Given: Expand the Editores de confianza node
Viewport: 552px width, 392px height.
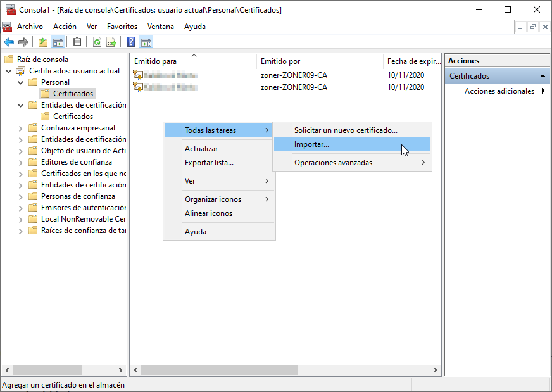Looking at the screenshot, I should tap(21, 162).
